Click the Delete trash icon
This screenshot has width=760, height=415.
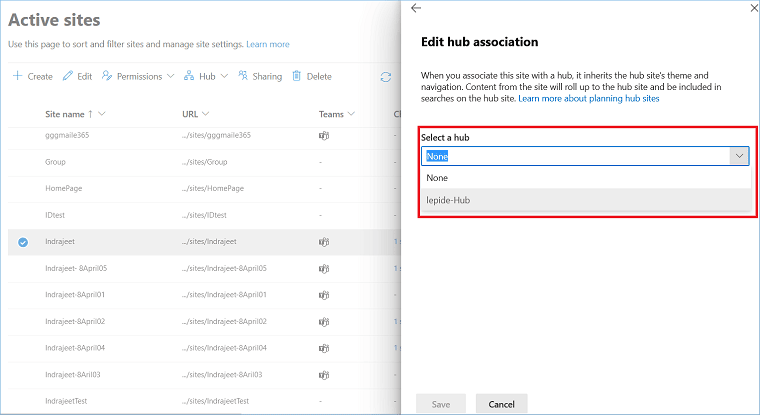click(297, 76)
